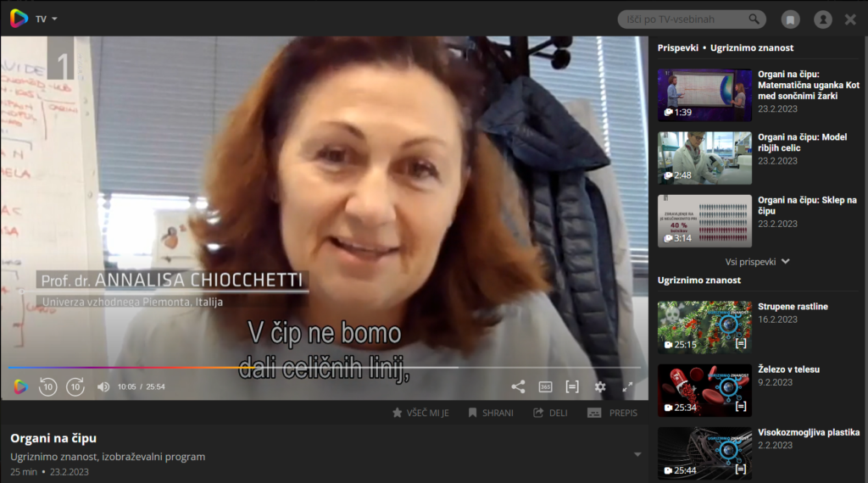The height and width of the screenshot is (483, 868).
Task: Click the SHRANI button
Action: (x=491, y=413)
